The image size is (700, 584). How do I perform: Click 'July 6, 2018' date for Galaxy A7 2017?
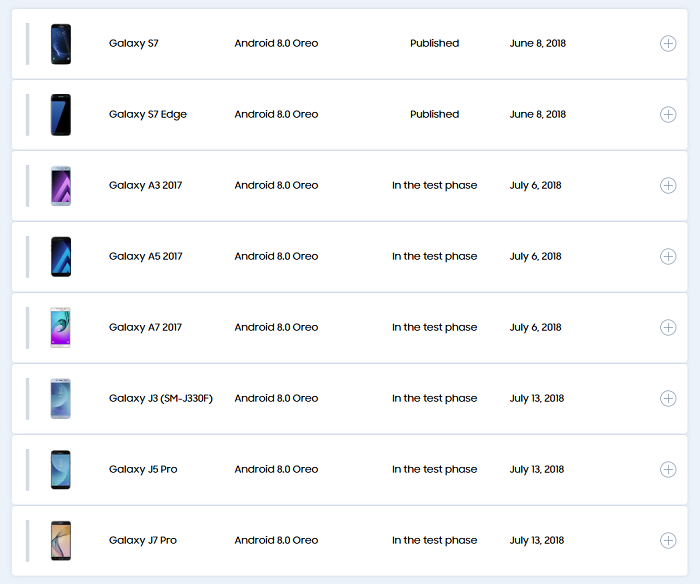click(x=535, y=327)
